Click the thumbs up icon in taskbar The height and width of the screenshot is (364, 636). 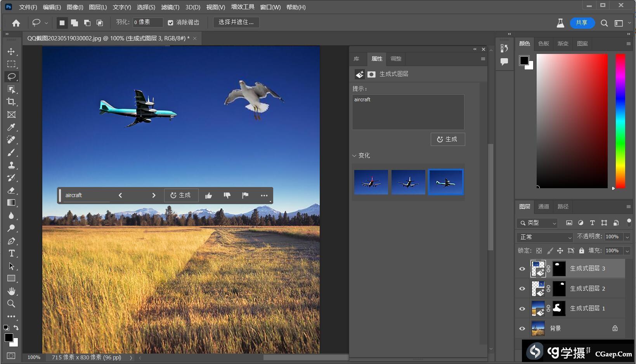pos(208,196)
